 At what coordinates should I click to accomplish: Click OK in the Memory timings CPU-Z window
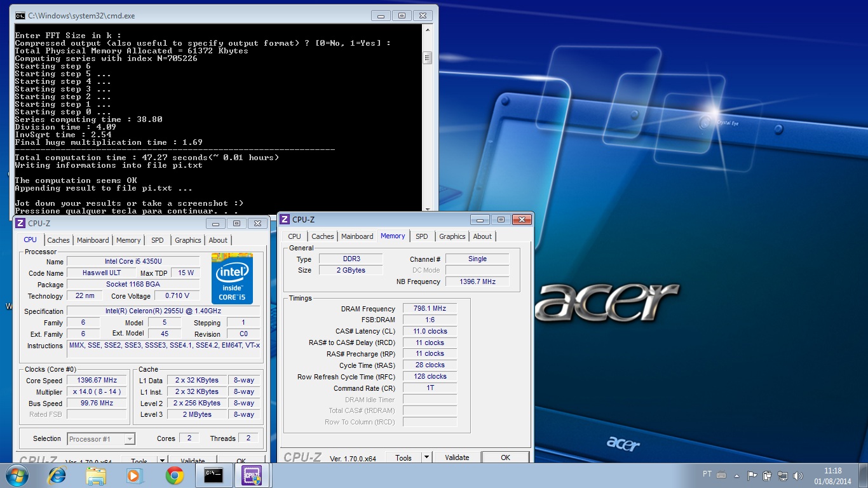tap(505, 457)
